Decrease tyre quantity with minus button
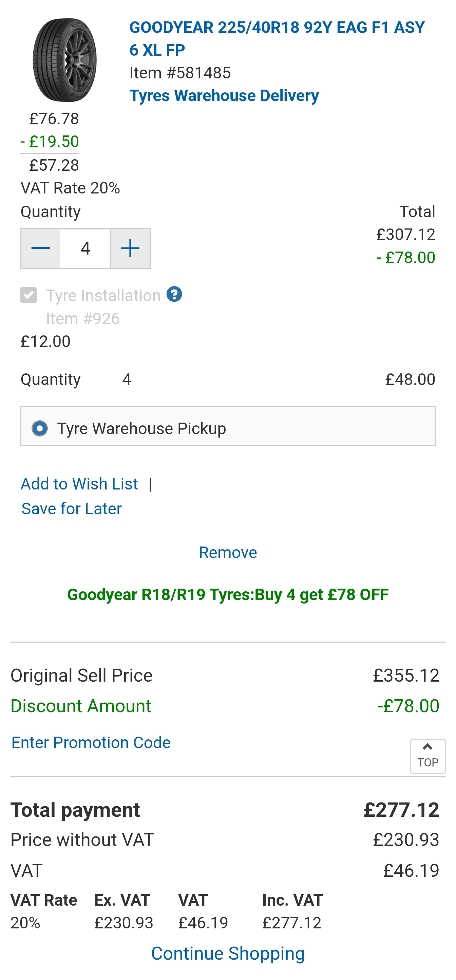 click(41, 248)
